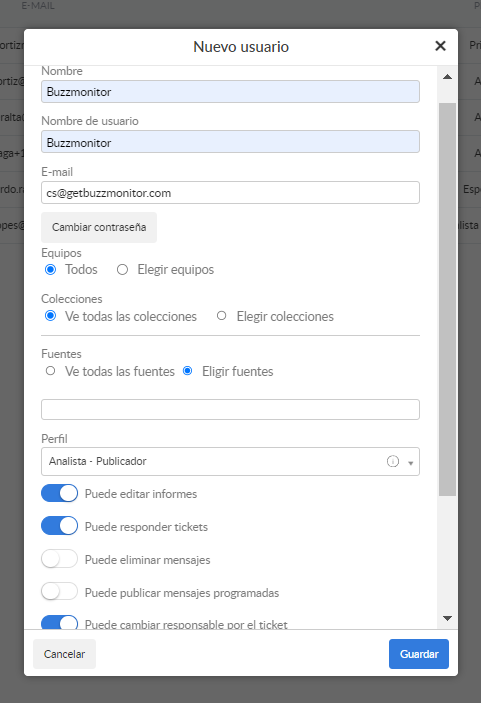Enable Puede eliminar mensajes switch
The image size is (481, 704).
pos(59,559)
